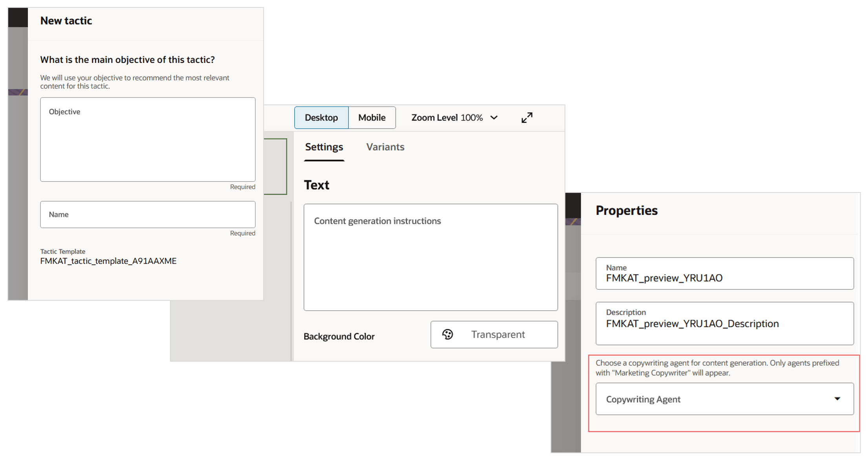This screenshot has height=458, width=868.
Task: Click the full-screen expand icon in the preview toolbar
Action: click(x=527, y=117)
